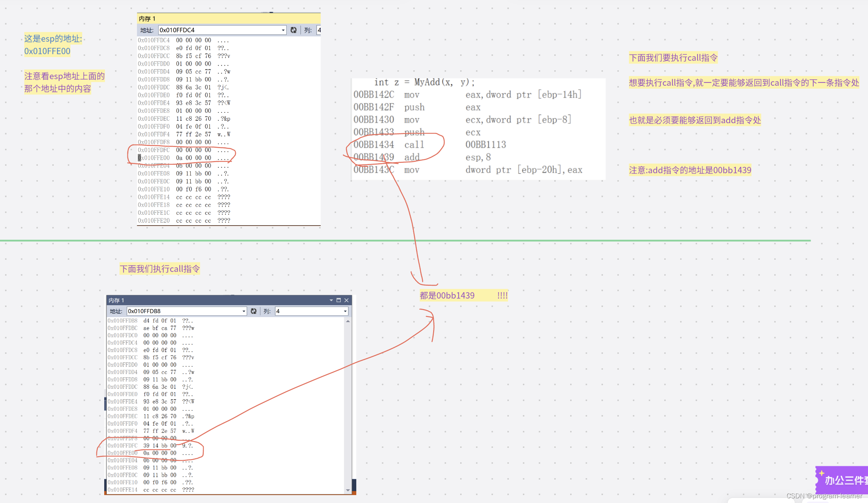This screenshot has width=868, height=503.
Task: Click the heading 下面我们执行call指令
Action: [160, 269]
